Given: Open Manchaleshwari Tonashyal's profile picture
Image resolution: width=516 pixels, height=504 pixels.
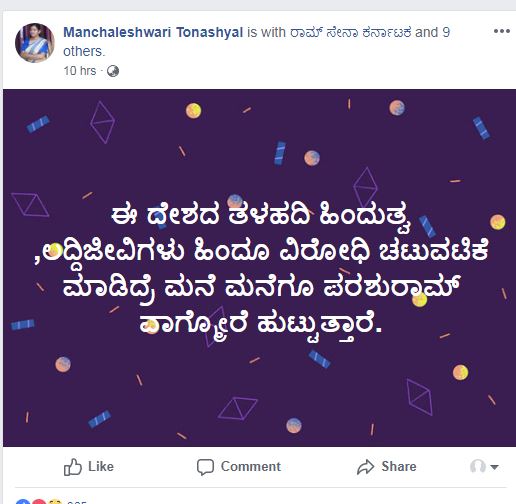Looking at the screenshot, I should coord(35,43).
